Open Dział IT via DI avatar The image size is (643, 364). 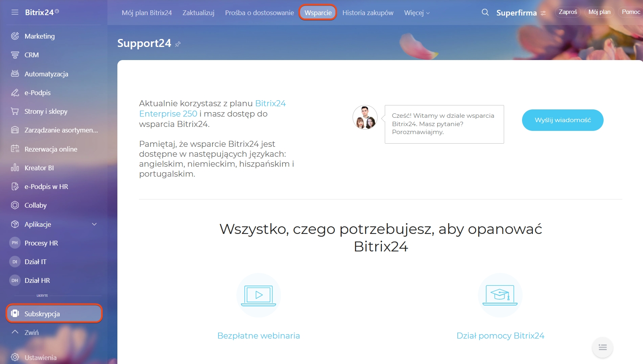point(15,262)
